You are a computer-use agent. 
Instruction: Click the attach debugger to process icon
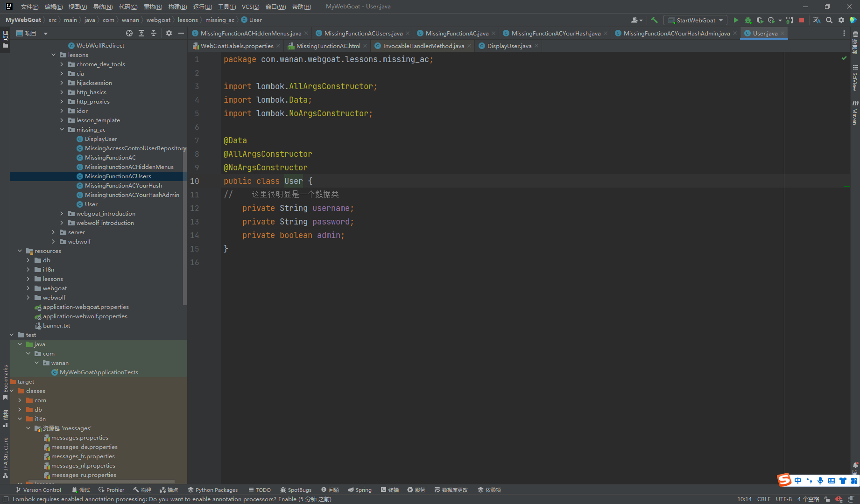tap(790, 20)
